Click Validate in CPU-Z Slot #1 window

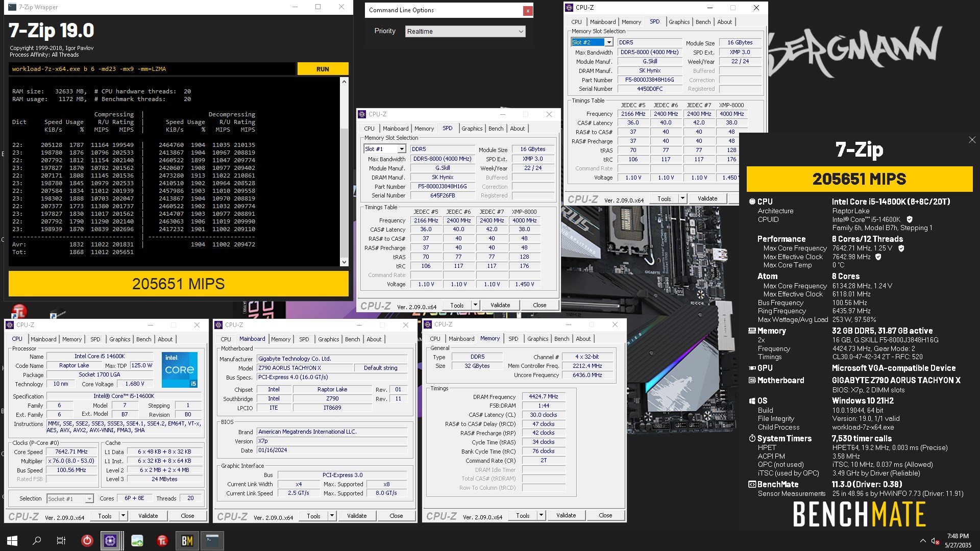click(500, 305)
